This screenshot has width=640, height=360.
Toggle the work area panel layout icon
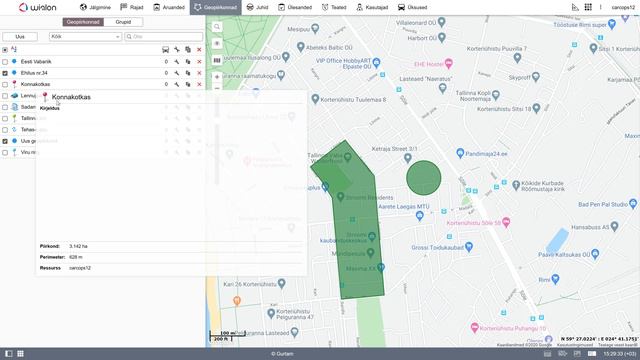pos(9,354)
